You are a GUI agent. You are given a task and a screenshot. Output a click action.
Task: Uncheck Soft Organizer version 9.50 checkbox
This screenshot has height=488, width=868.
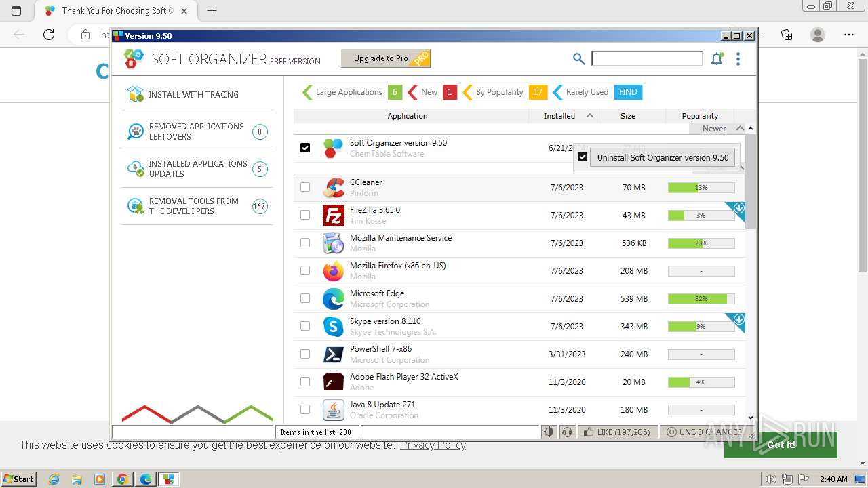(x=305, y=148)
